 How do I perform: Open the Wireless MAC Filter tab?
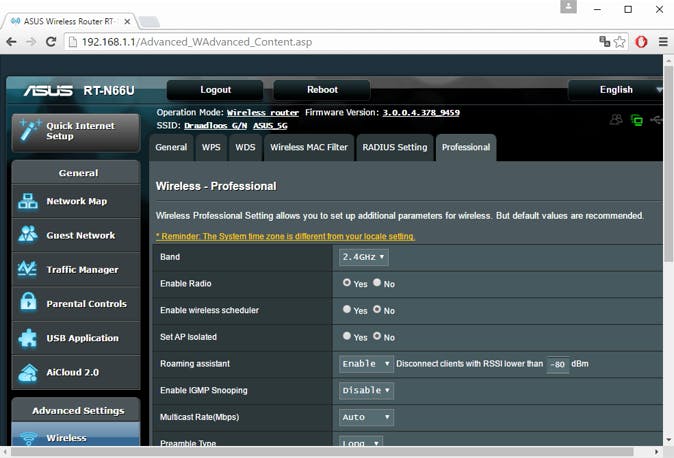[309, 148]
